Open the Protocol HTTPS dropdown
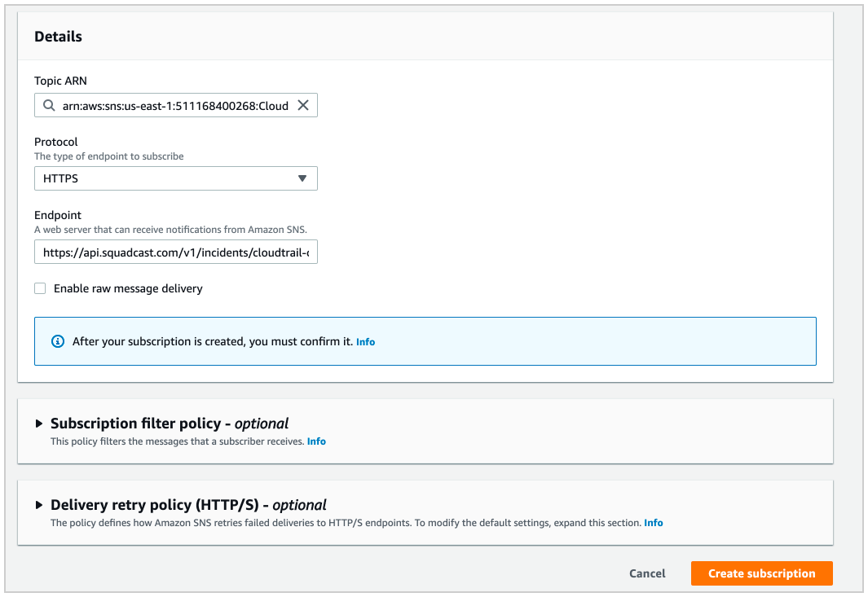This screenshot has width=868, height=597. [176, 178]
